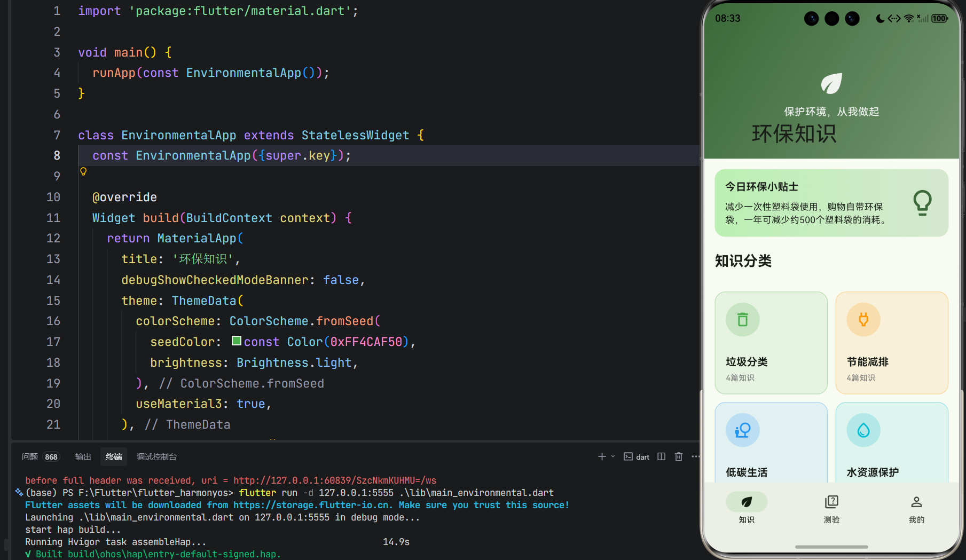Click the EnvironmentalApp class name on line 7
Viewport: 966px width, 560px height.
[x=178, y=135]
